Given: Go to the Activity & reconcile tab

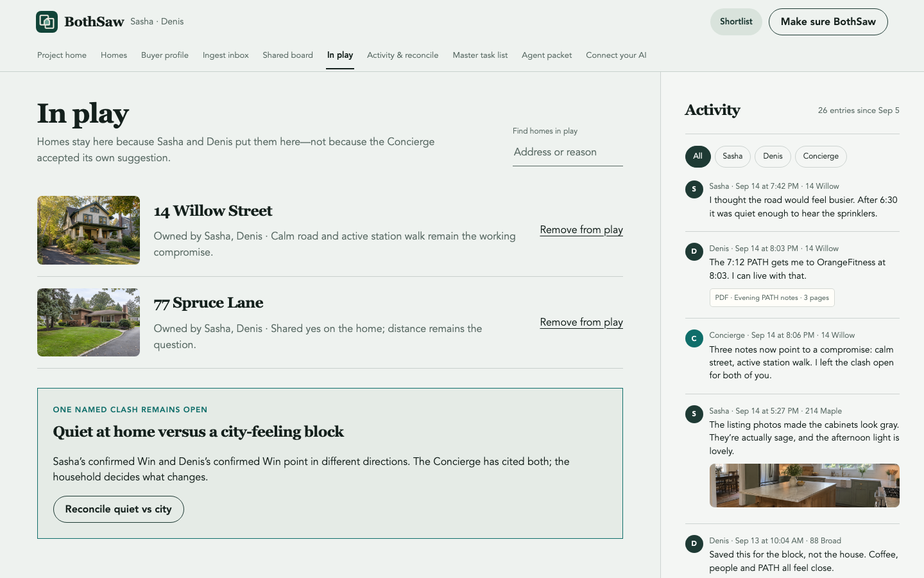Looking at the screenshot, I should coord(402,55).
